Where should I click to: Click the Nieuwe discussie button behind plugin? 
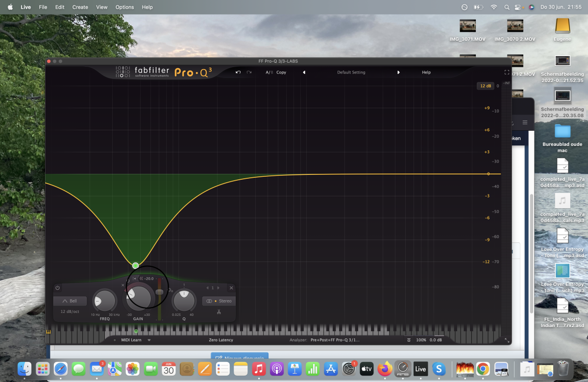pos(240,357)
